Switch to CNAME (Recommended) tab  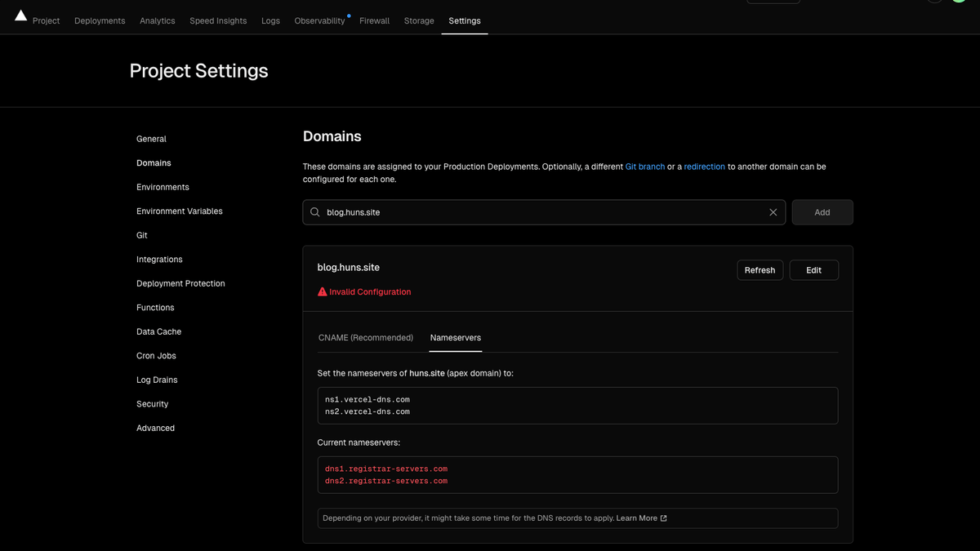pos(366,338)
